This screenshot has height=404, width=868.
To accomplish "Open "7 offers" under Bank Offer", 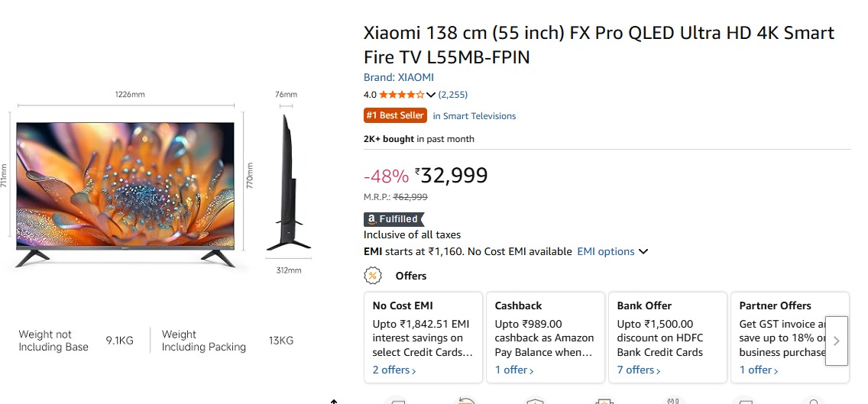I will click(x=639, y=370).
